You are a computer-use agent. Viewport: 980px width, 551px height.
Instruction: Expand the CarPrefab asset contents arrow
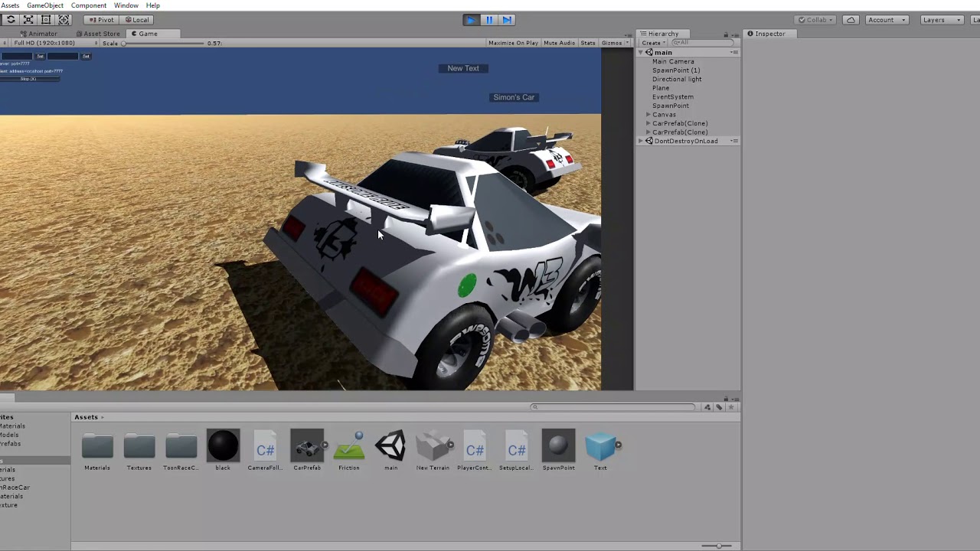coord(325,445)
